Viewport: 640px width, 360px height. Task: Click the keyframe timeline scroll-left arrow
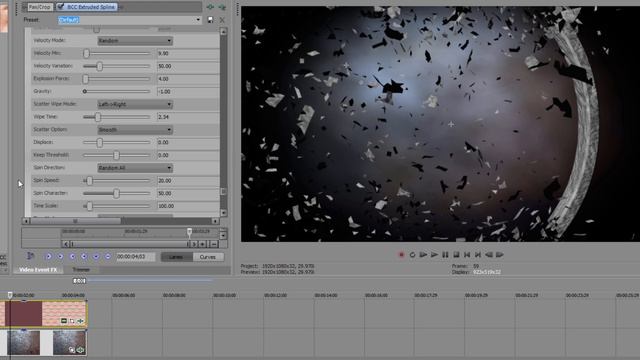(66, 244)
